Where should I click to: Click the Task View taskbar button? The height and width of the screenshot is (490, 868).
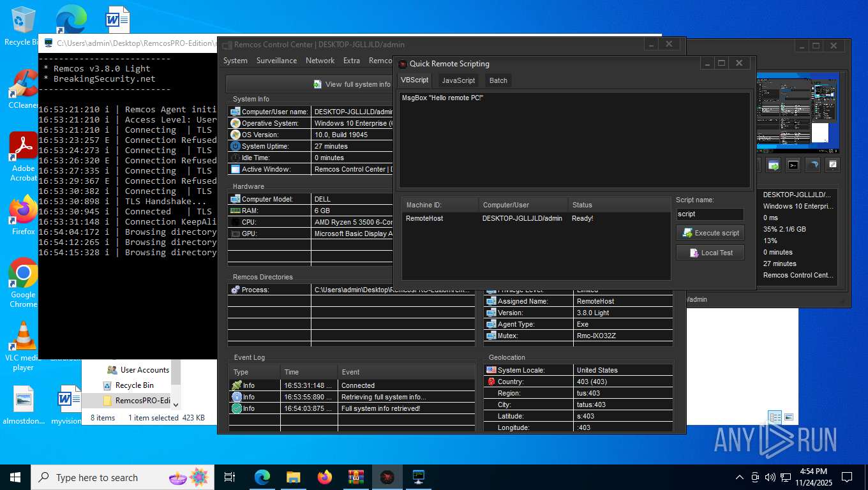[230, 477]
